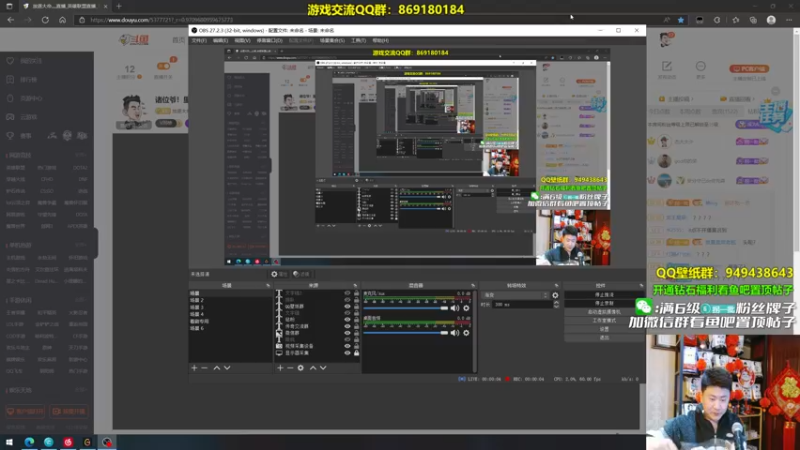
Task: Remove the selected source with minus icon
Action: (x=290, y=368)
